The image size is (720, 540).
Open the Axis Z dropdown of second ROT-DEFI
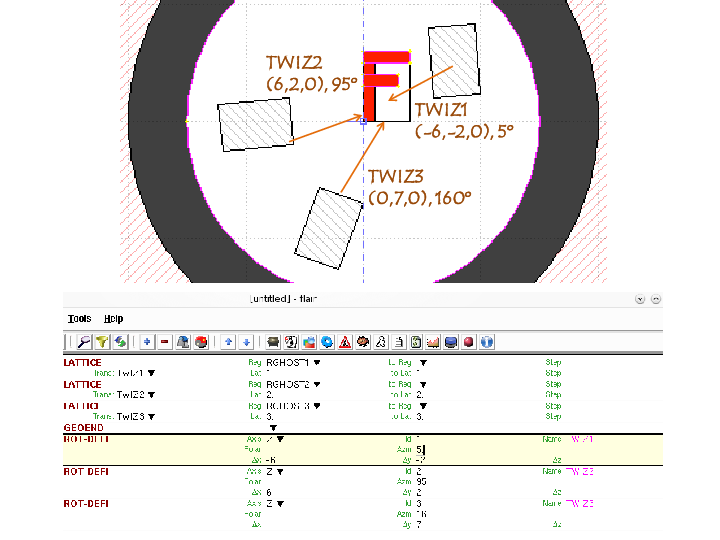pos(280,472)
